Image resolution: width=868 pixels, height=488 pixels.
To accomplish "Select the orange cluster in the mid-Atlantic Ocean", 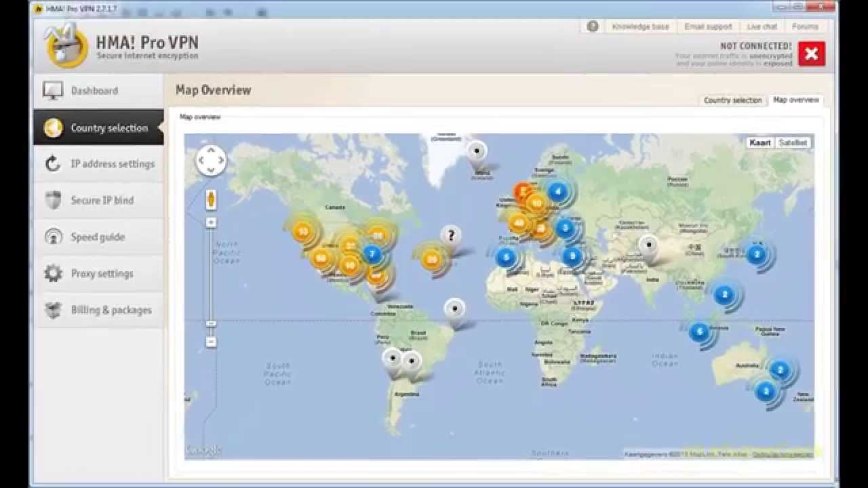I will [431, 259].
